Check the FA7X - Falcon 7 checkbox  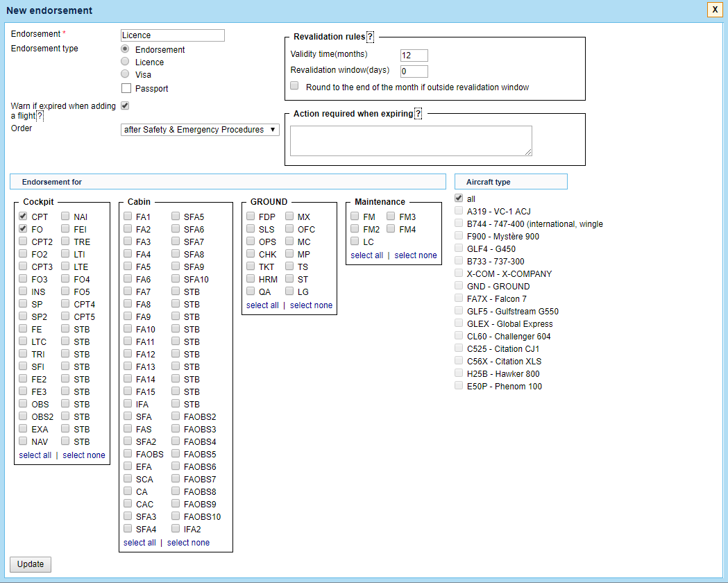click(459, 298)
